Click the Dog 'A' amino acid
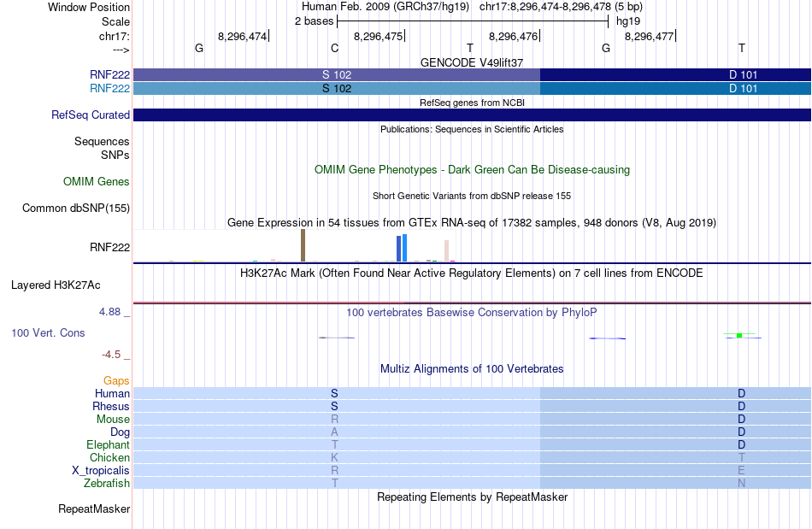Image resolution: width=812 pixels, height=529 pixels. 334,432
